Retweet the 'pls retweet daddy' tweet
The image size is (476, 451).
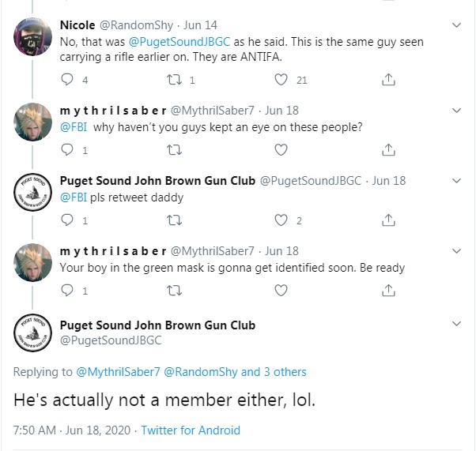pos(175,220)
